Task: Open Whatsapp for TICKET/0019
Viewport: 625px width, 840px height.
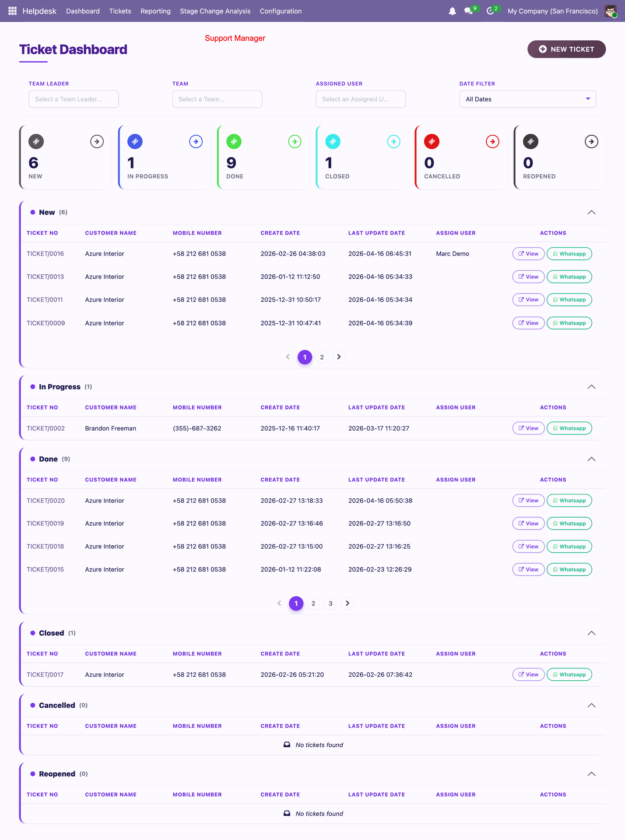Action: pos(569,524)
